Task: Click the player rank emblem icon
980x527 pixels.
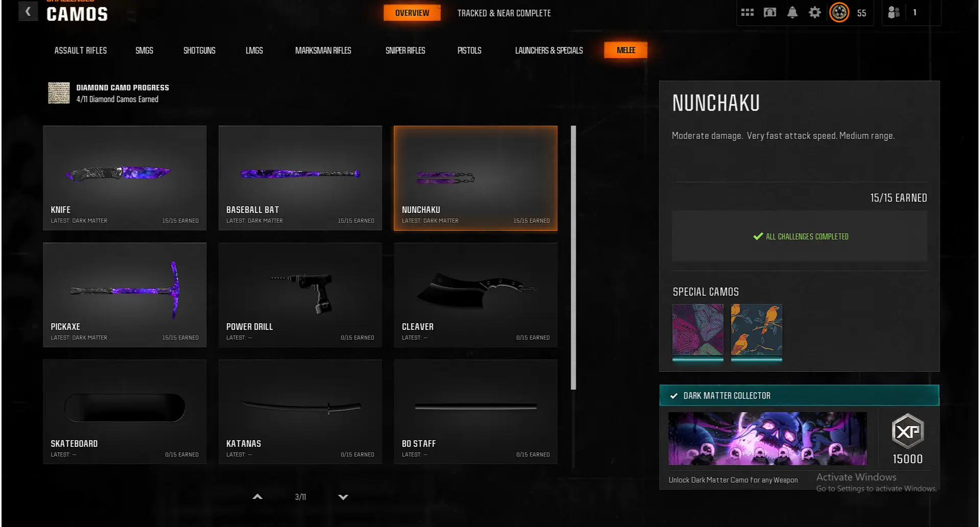Action: [839, 12]
